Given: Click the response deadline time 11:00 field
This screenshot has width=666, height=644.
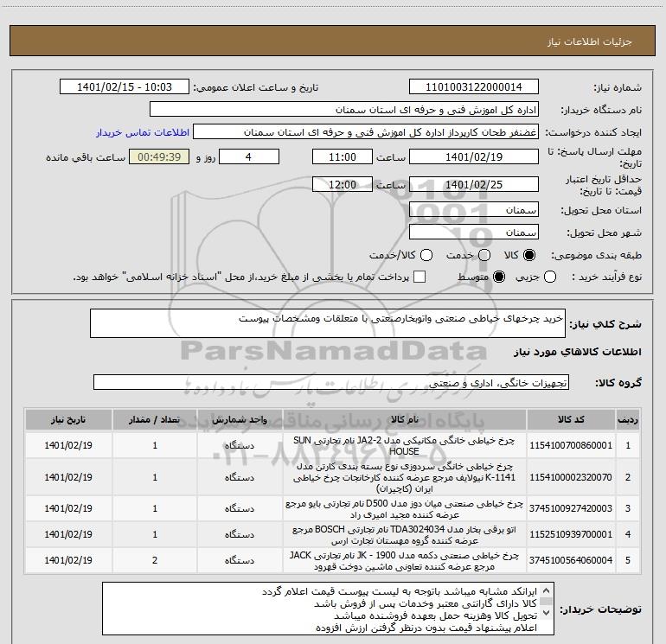Looking at the screenshot, I should click(343, 156).
